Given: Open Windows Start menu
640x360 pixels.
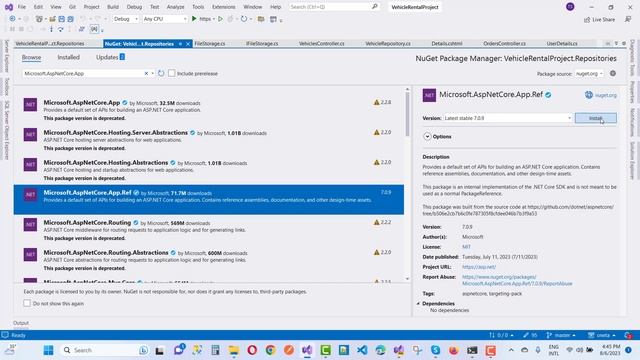Looking at the screenshot, I should (x=49, y=350).
